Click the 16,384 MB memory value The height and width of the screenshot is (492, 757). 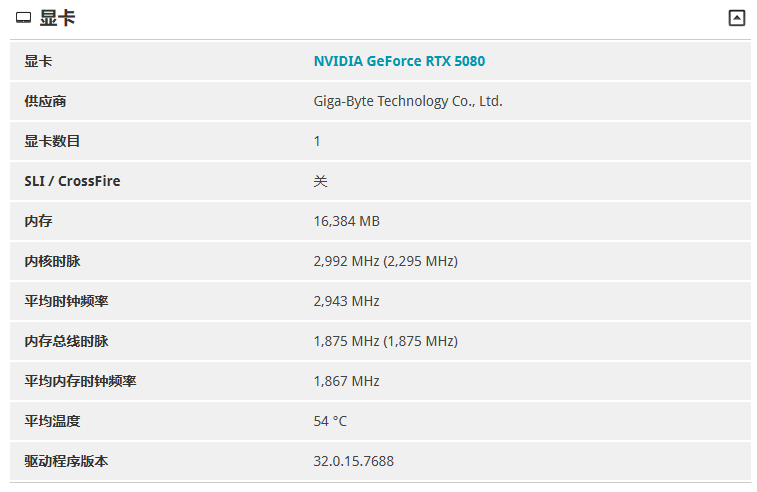(346, 221)
